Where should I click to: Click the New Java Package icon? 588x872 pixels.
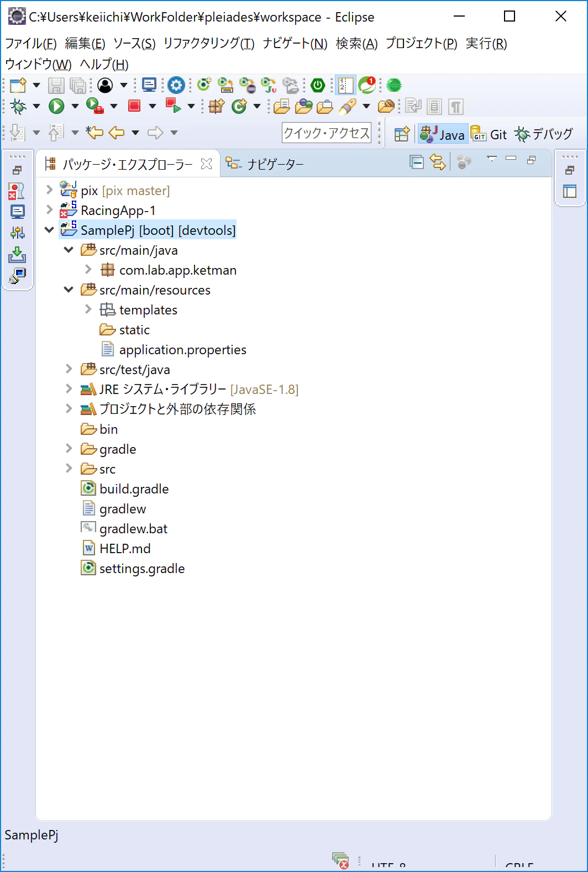coord(217,106)
